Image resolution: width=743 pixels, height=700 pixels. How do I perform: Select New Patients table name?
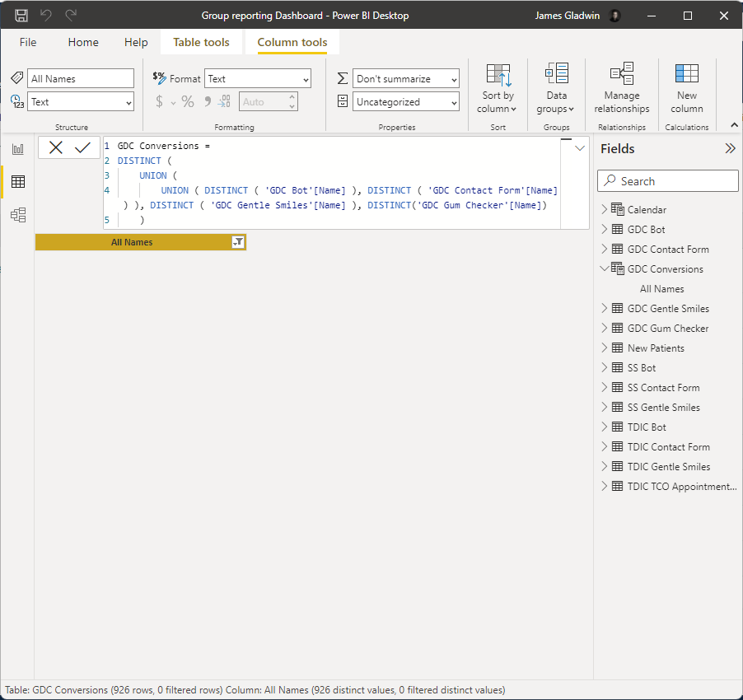point(656,348)
